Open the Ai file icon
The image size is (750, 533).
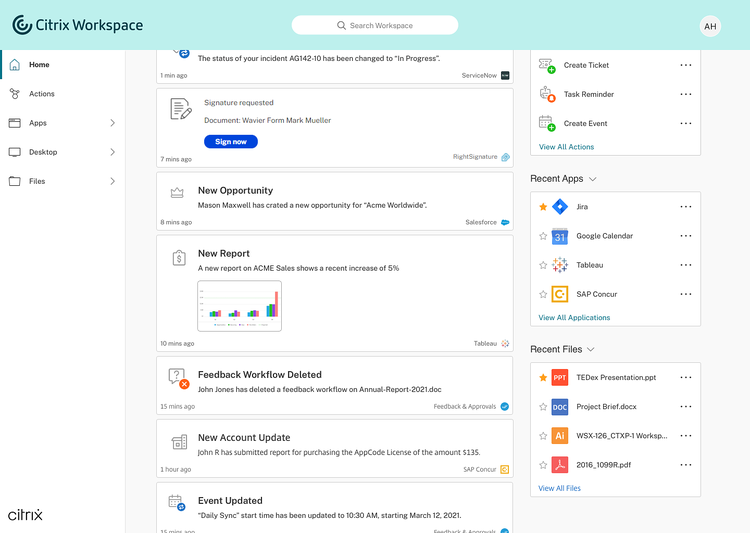click(560, 436)
